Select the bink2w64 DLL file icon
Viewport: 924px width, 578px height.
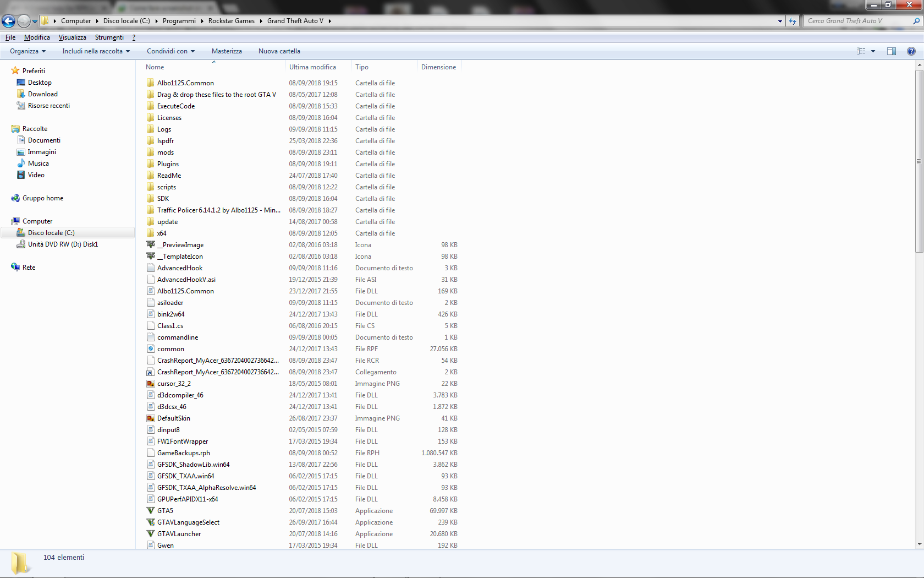pyautogui.click(x=151, y=314)
